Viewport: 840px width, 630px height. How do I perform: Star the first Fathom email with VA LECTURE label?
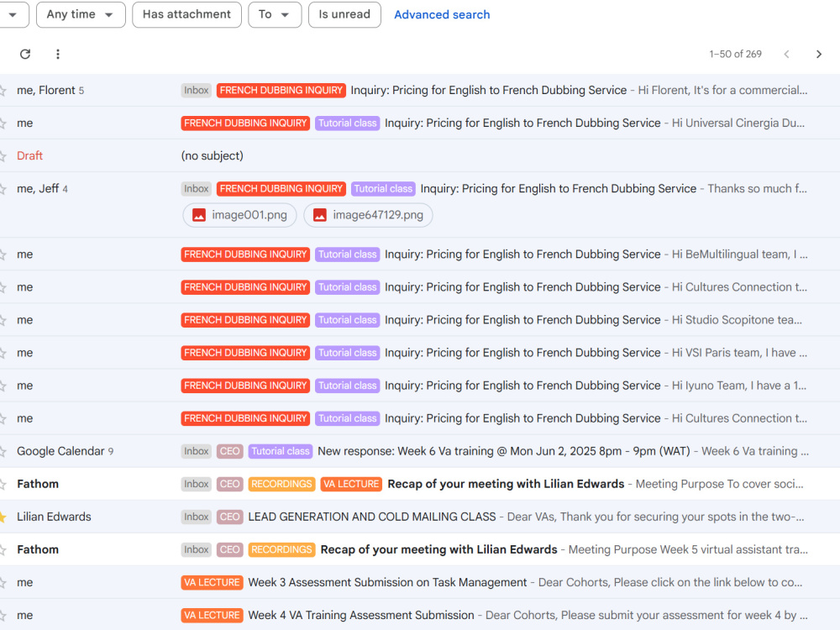[3, 485]
